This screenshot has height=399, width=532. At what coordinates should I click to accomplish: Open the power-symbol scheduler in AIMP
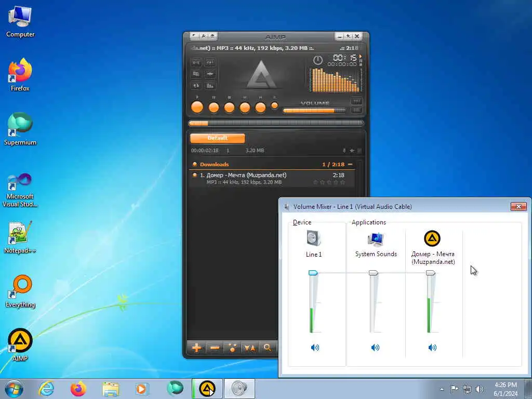[318, 60]
